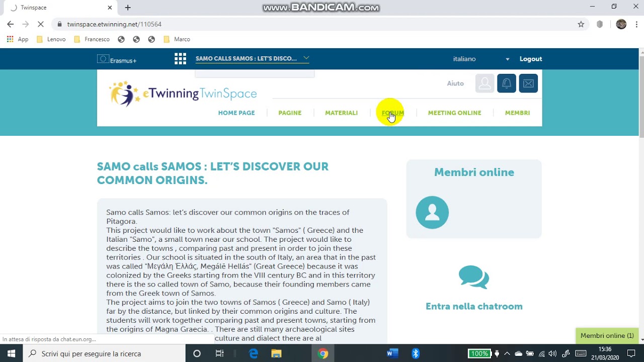Open the volume speaker tray icon
Image resolution: width=644 pixels, height=362 pixels.
[x=553, y=353]
